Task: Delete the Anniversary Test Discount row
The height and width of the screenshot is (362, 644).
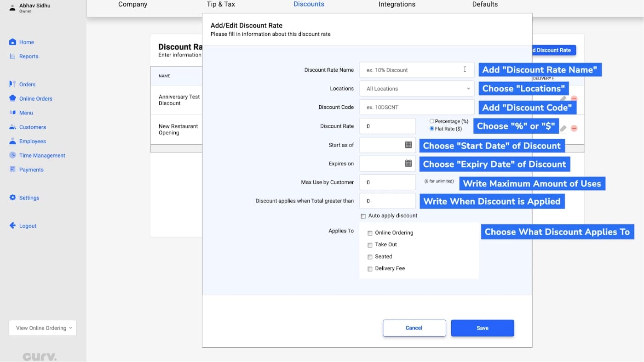Action: 574,98
